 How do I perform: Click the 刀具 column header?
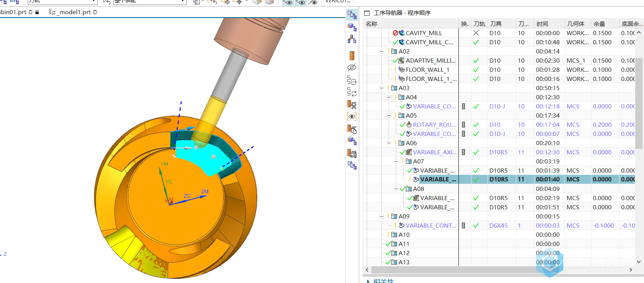pyautogui.click(x=496, y=24)
